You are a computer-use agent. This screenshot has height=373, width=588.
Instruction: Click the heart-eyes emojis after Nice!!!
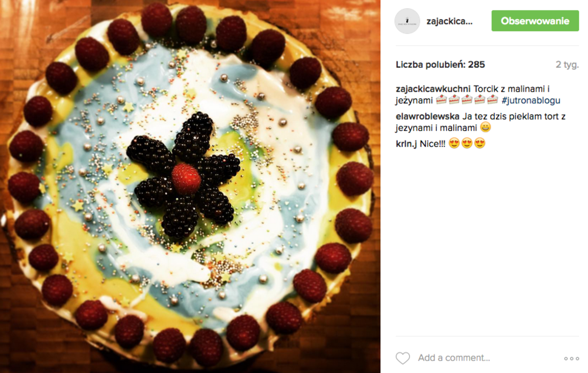pos(467,143)
